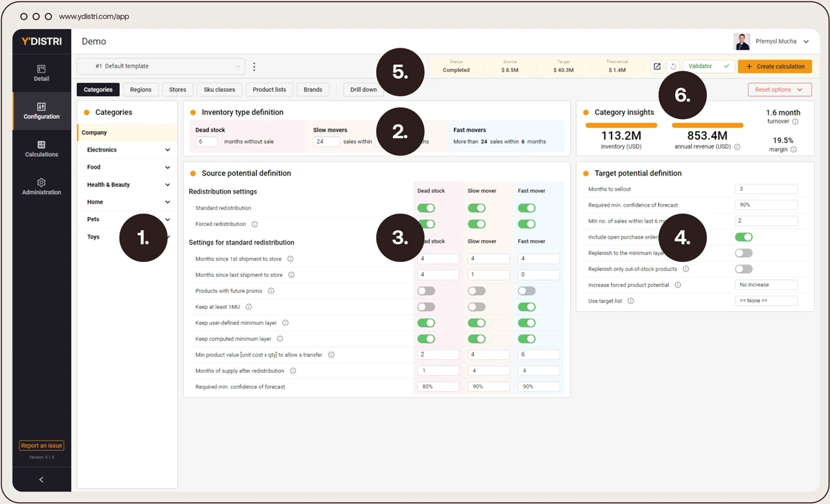Image resolution: width=830 pixels, height=504 pixels.
Task: Open the Increase forced product potential dropdown
Action: (x=766, y=285)
